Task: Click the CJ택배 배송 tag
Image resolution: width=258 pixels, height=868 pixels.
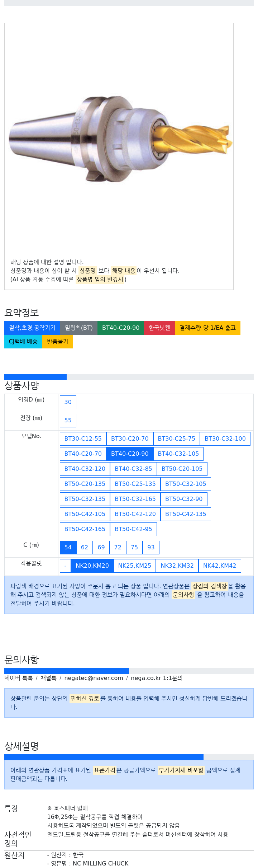Action: click(x=23, y=342)
